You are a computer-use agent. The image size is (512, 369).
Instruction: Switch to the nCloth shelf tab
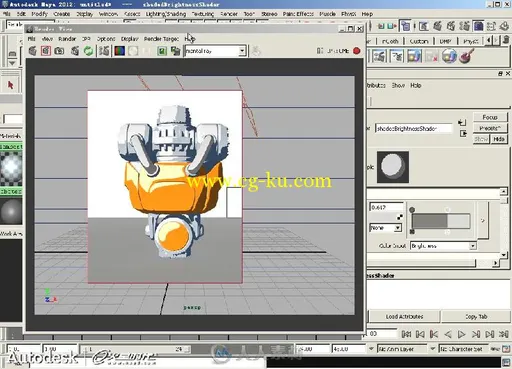click(390, 41)
